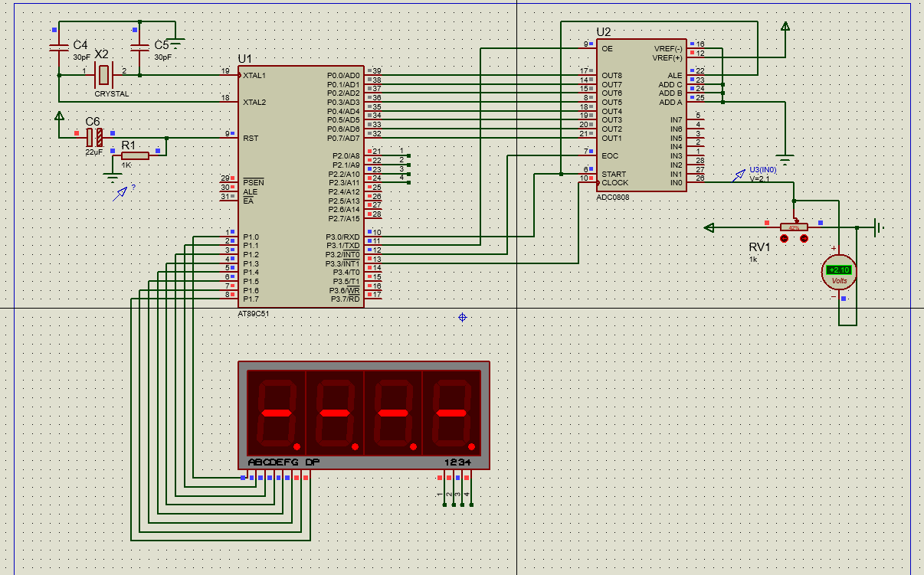The height and width of the screenshot is (575, 924).
Task: Select the ground symbol below ADC ADD A line
Action: pyautogui.click(x=784, y=158)
